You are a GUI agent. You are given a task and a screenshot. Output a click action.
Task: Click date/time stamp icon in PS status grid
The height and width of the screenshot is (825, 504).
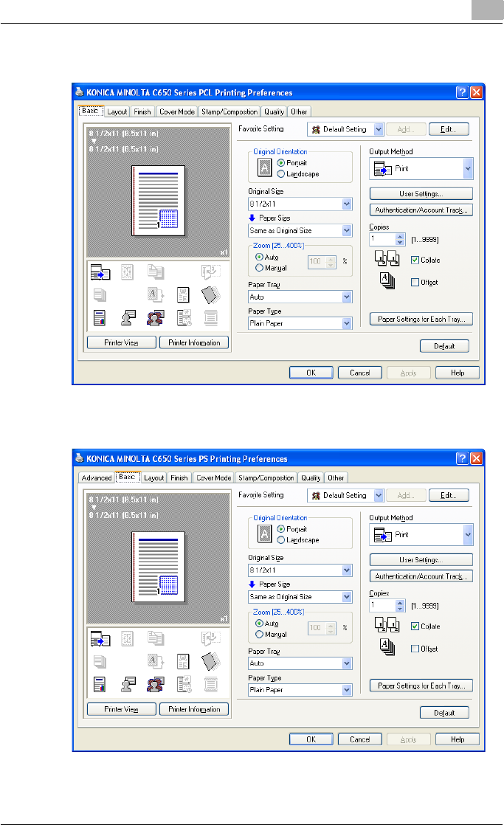184,684
